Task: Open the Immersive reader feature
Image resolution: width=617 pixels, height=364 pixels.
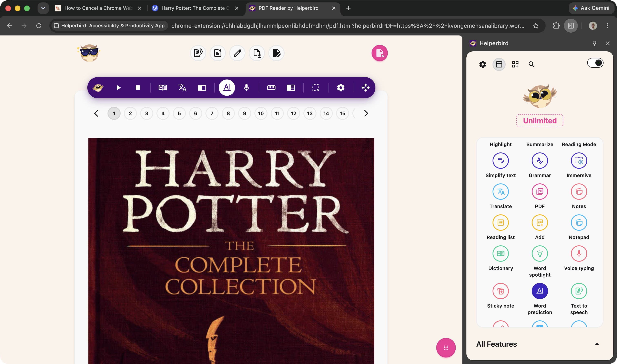Action: pyautogui.click(x=579, y=161)
